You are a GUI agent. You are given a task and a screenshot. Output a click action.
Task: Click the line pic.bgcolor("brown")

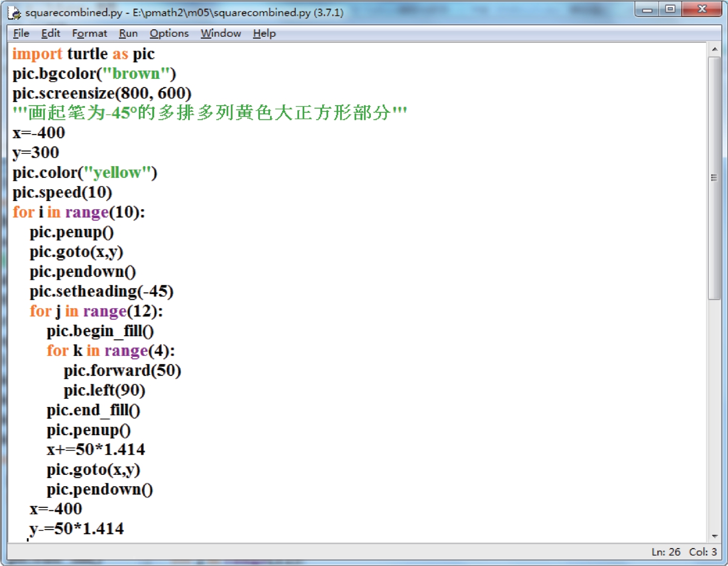[x=94, y=74]
